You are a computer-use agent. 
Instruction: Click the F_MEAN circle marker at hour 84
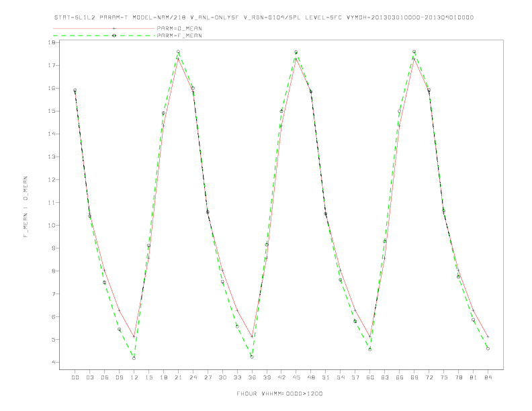(x=488, y=349)
